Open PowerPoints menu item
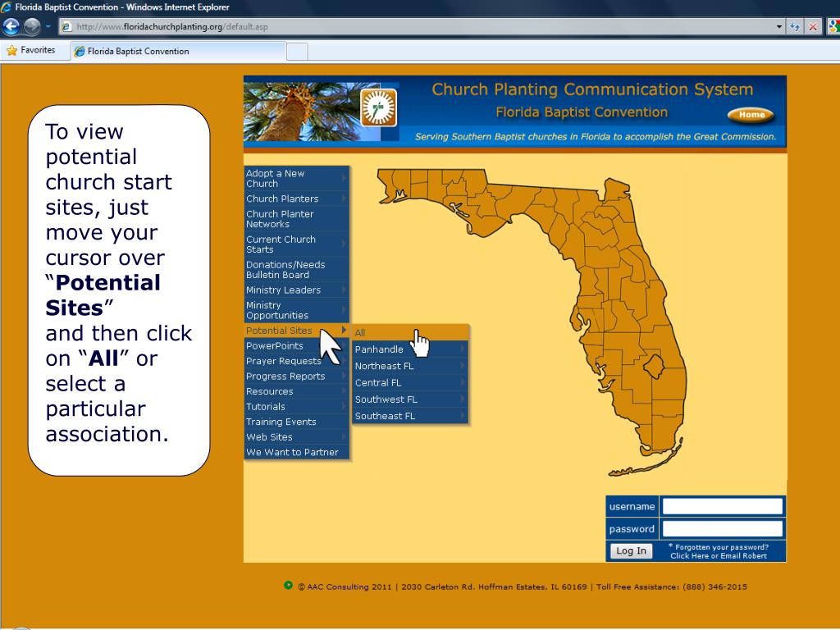Image resolution: width=840 pixels, height=630 pixels. pyautogui.click(x=296, y=345)
